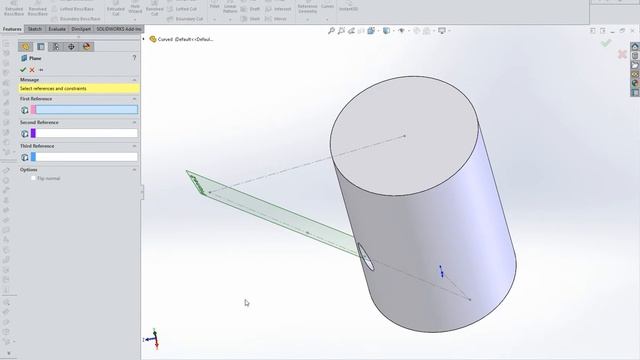Viewport: 640px width, 360px height.
Task: Expand the Curved flyout tree arrow
Action: [144, 39]
